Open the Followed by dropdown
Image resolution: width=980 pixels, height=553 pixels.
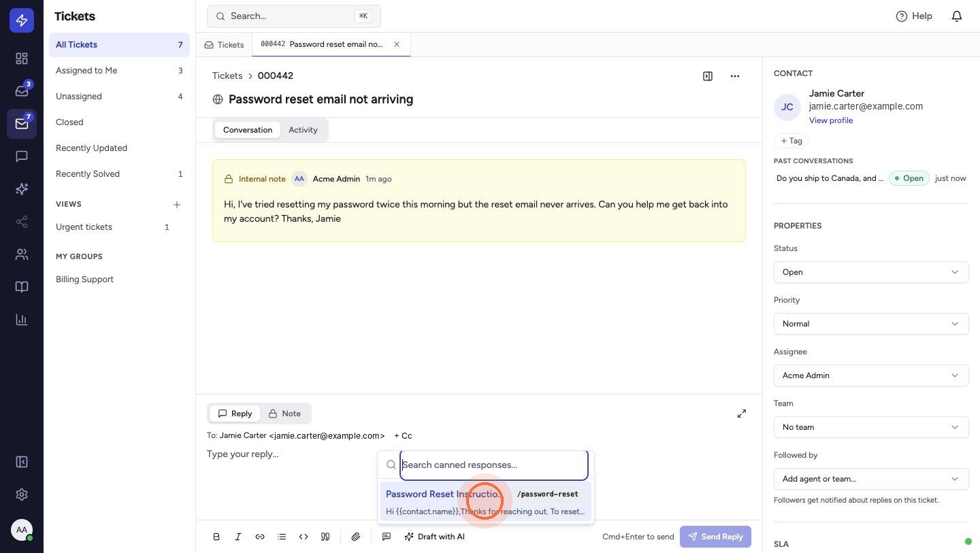[x=871, y=479]
